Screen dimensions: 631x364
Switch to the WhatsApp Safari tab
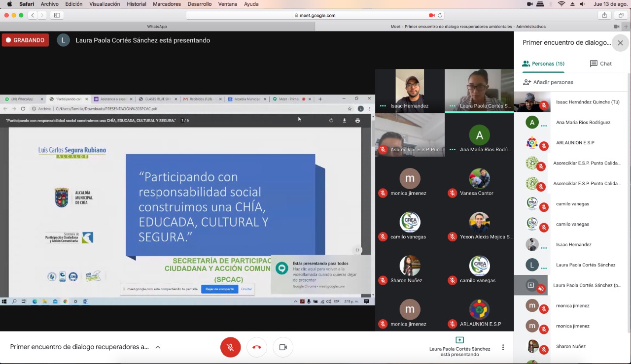click(x=157, y=27)
